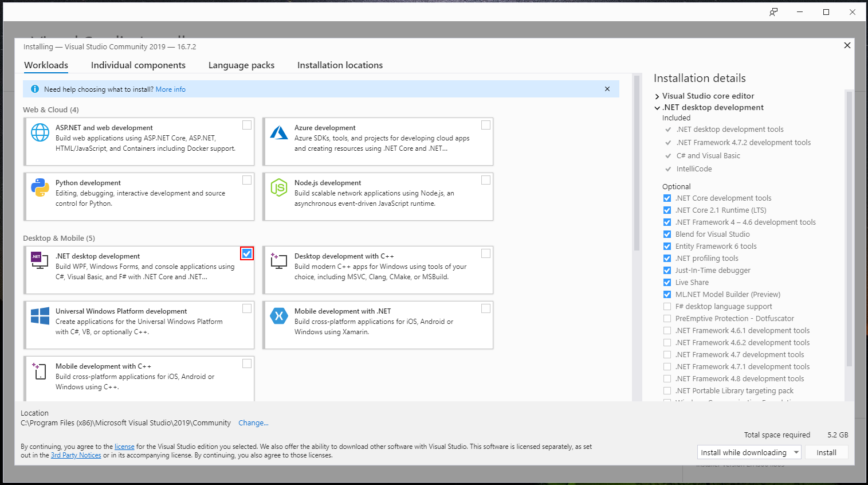Collapse .NET desktop development details
The image size is (868, 485).
tap(657, 108)
